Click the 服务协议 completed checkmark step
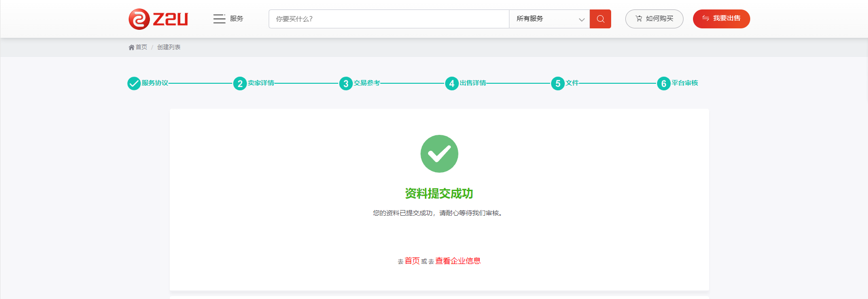This screenshot has width=868, height=299. (x=134, y=83)
